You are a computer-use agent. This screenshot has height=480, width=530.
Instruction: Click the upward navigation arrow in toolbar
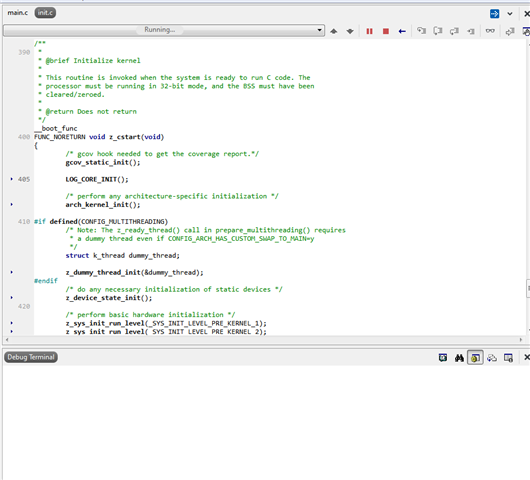334,31
